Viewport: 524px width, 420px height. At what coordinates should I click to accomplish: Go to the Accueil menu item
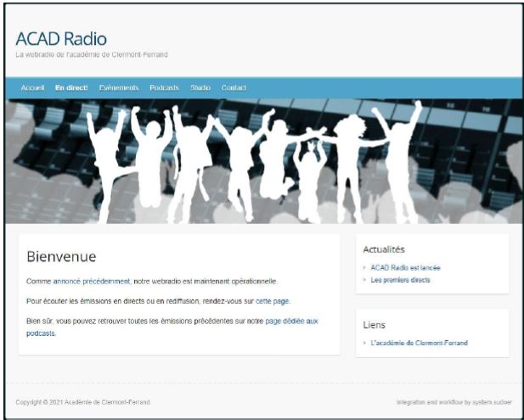tap(32, 87)
